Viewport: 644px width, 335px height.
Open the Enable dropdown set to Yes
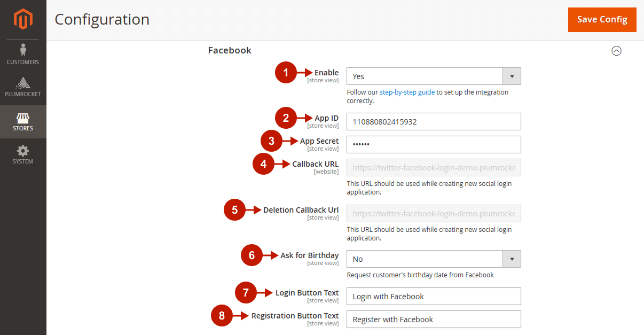pyautogui.click(x=434, y=76)
